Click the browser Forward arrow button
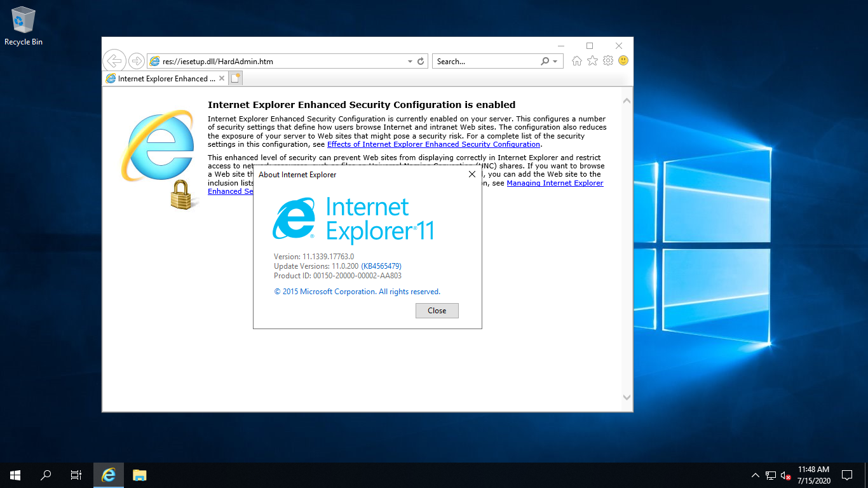The image size is (868, 488). pyautogui.click(x=136, y=61)
